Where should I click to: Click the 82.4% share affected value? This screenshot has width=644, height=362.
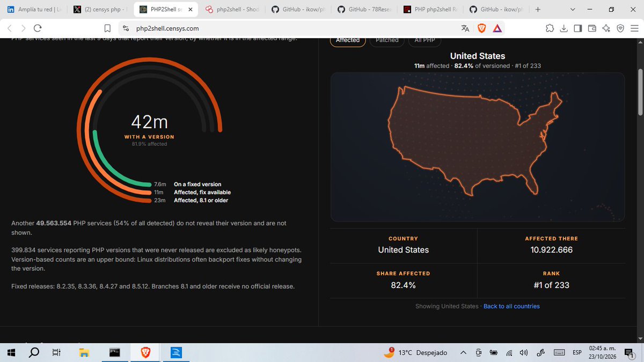(x=403, y=285)
